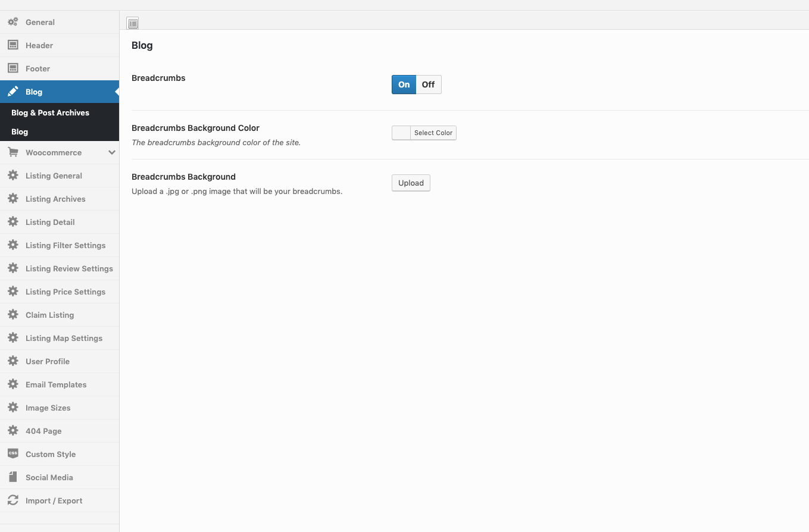Click the Footer layout icon
Image resolution: width=809 pixels, height=532 pixels.
point(13,68)
